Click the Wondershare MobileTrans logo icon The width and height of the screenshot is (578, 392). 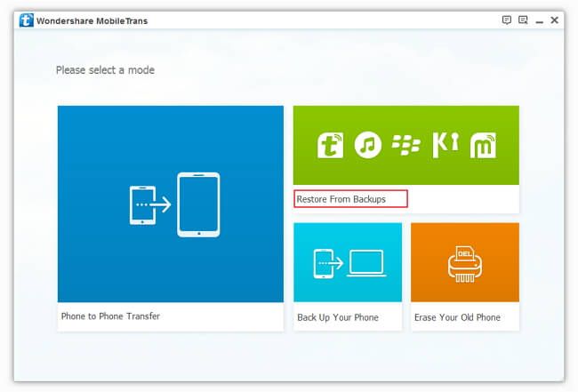[x=26, y=20]
